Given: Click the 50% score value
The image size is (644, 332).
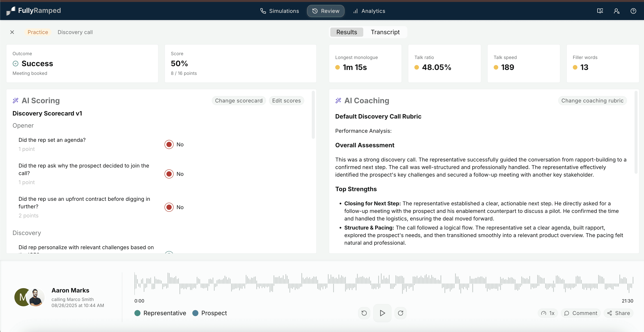Looking at the screenshot, I should click(x=179, y=64).
